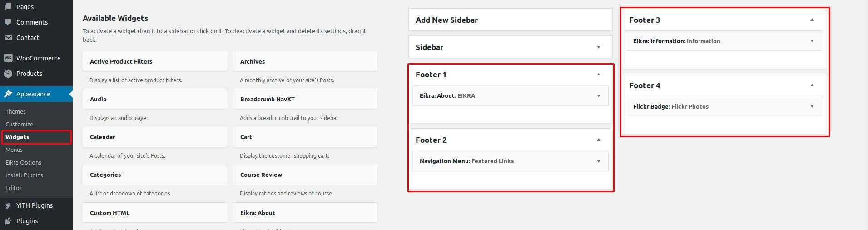The image size is (868, 230).
Task: Select the Active Product Filters widget
Action: click(x=154, y=61)
